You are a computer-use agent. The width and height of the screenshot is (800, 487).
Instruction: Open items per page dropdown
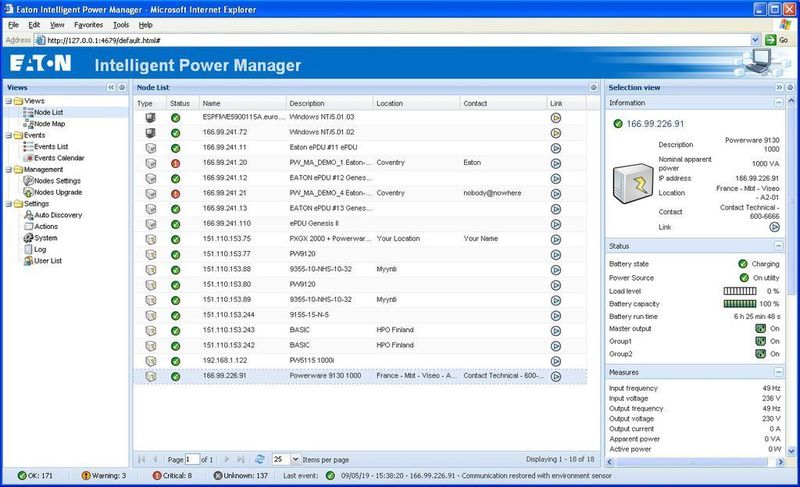tap(295, 459)
